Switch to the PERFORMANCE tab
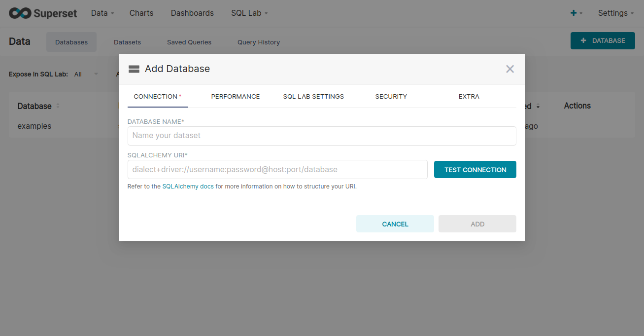 pyautogui.click(x=235, y=96)
